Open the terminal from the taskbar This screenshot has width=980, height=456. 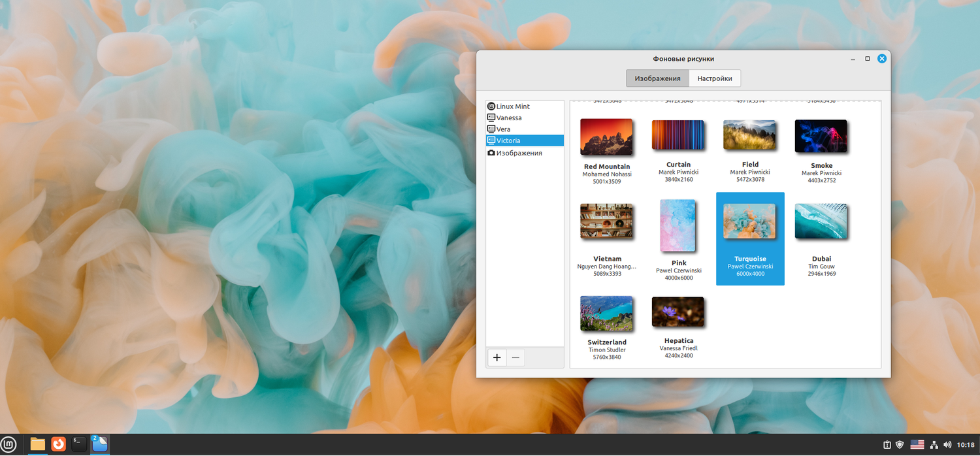click(79, 444)
